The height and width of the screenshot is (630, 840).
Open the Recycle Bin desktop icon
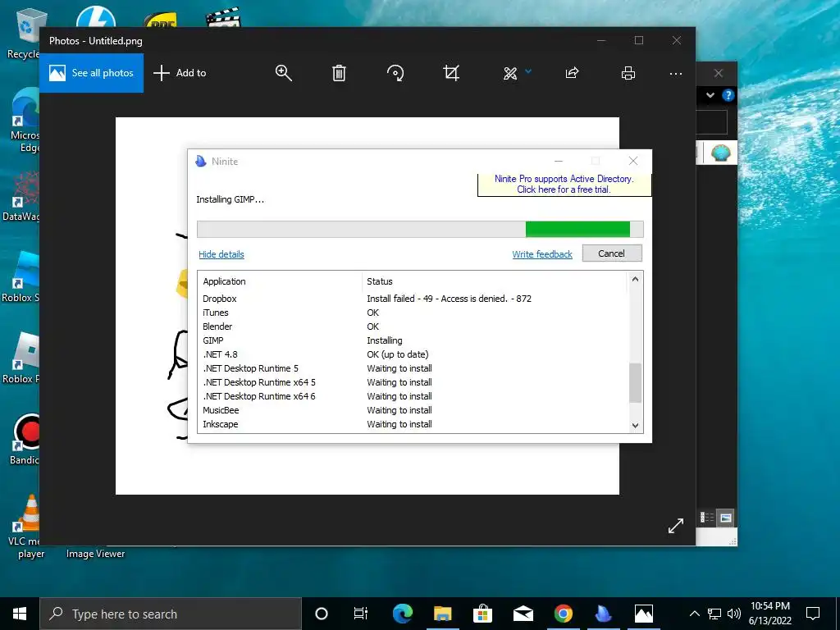pos(24,32)
